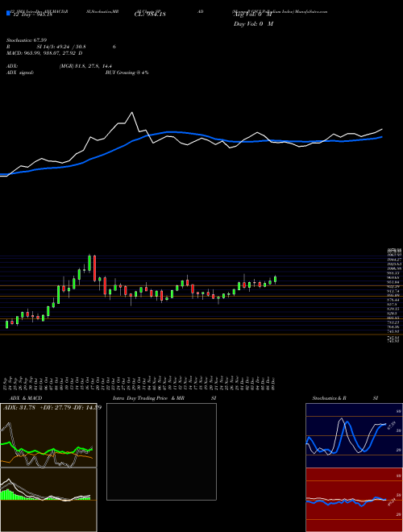Viewport: 403px width, 532px height.
Task: Click the 'Stochastics & RSI' panel title
Action: (345, 398)
